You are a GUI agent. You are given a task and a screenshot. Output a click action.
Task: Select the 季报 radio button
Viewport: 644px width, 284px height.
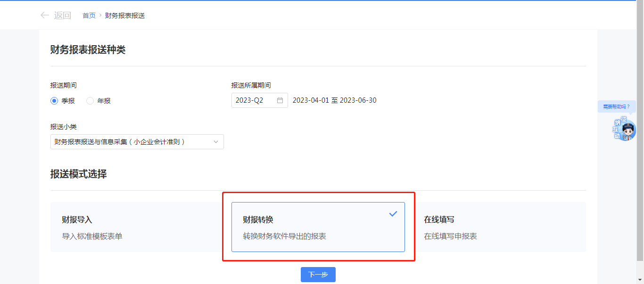point(54,101)
